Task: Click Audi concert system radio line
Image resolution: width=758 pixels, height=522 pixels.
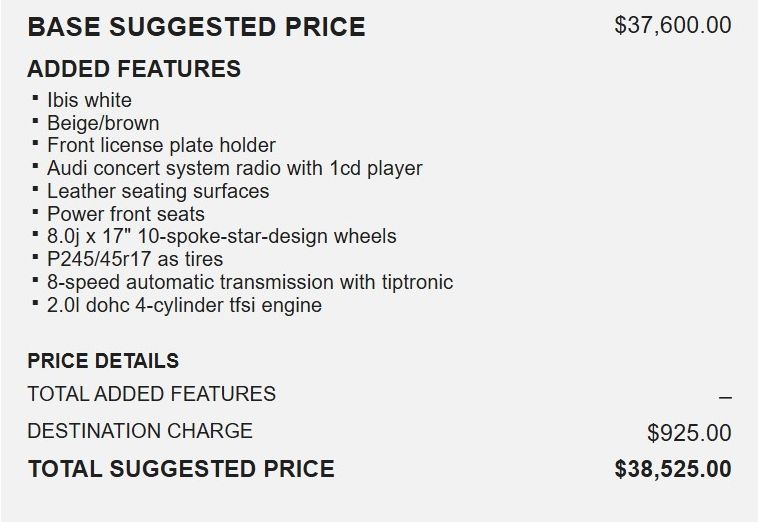Action: [234, 168]
